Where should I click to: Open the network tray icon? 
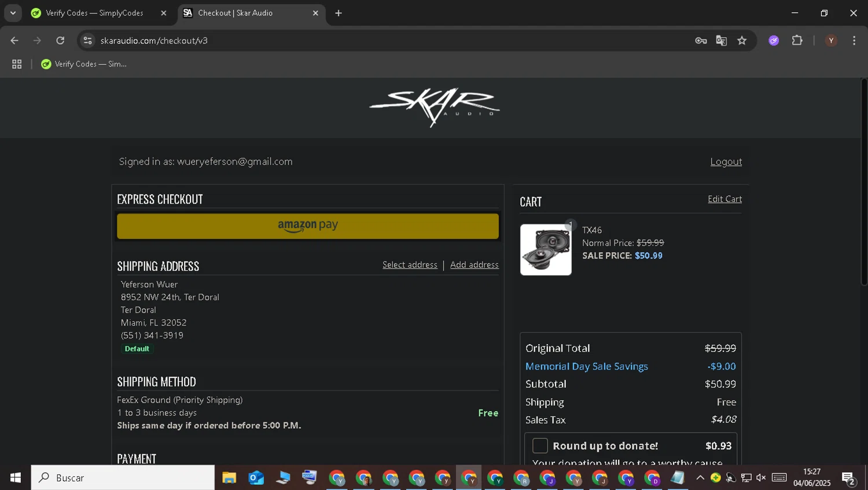[746, 478]
